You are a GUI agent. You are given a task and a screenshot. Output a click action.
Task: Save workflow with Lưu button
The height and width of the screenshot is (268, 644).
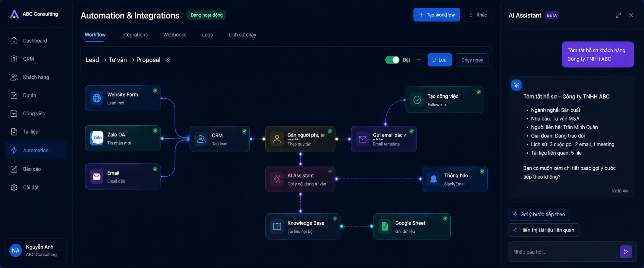pyautogui.click(x=440, y=60)
